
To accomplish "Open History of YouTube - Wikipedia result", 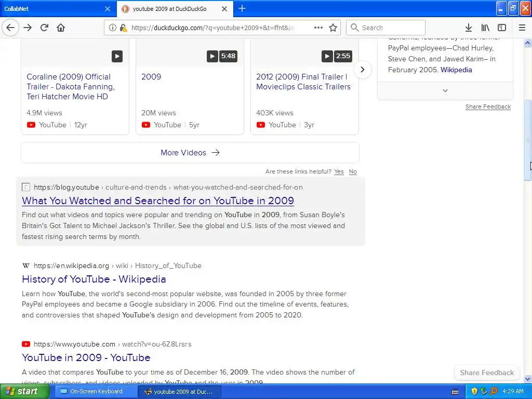I will pos(94,279).
